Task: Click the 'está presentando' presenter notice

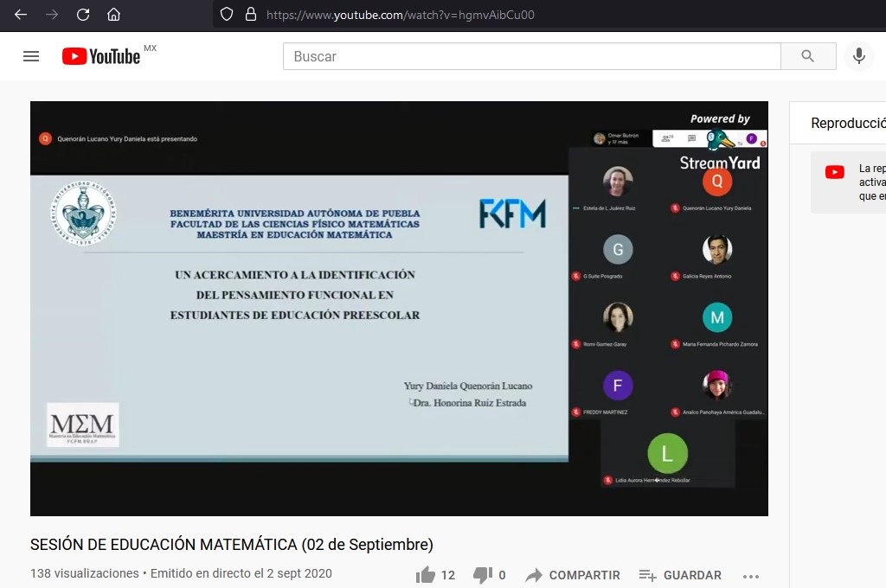Action: [x=127, y=139]
